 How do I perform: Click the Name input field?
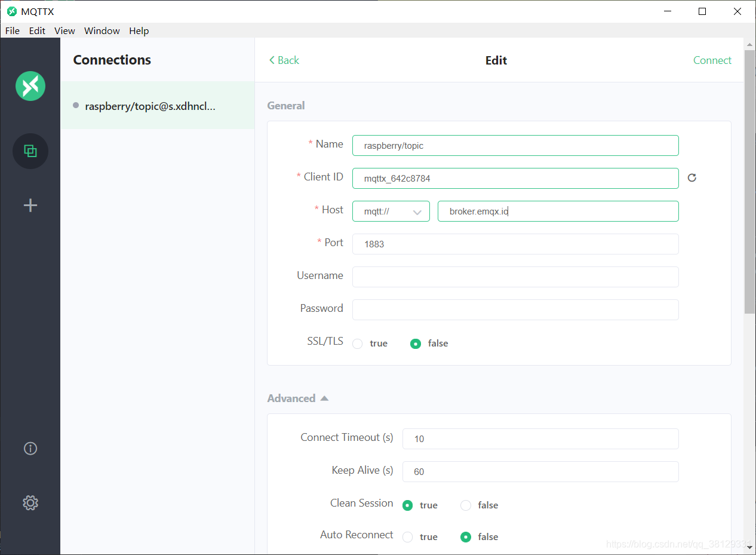point(515,146)
